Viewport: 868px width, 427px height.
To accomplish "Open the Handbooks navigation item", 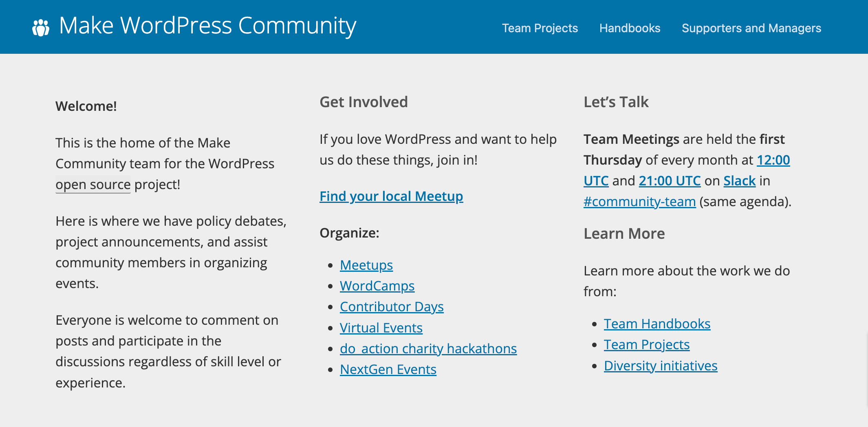I will pos(630,28).
